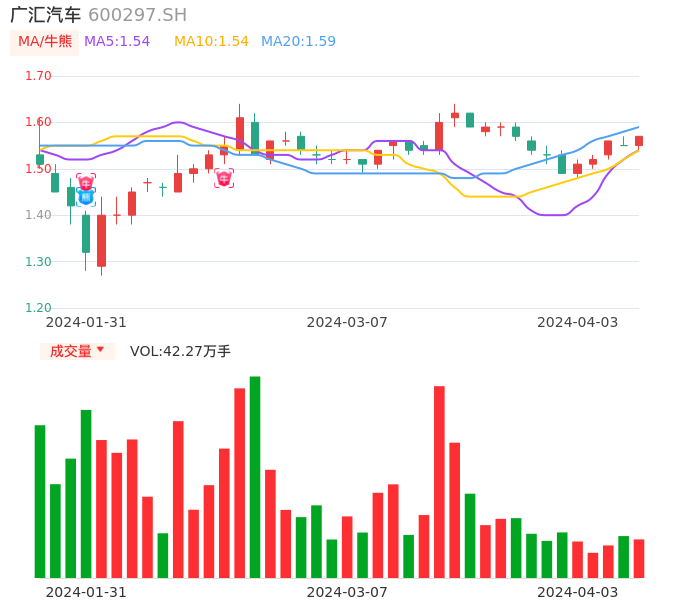Open the MA/牛熊 indicator selector
The image size is (686, 606).
click(45, 42)
